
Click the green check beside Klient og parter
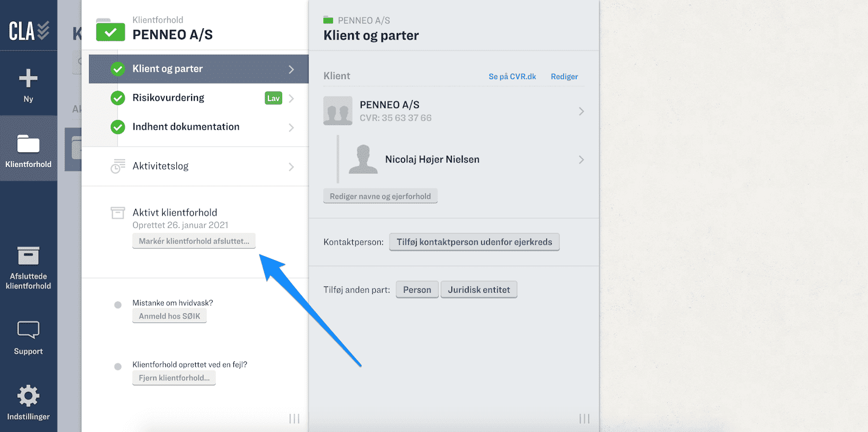pos(118,69)
